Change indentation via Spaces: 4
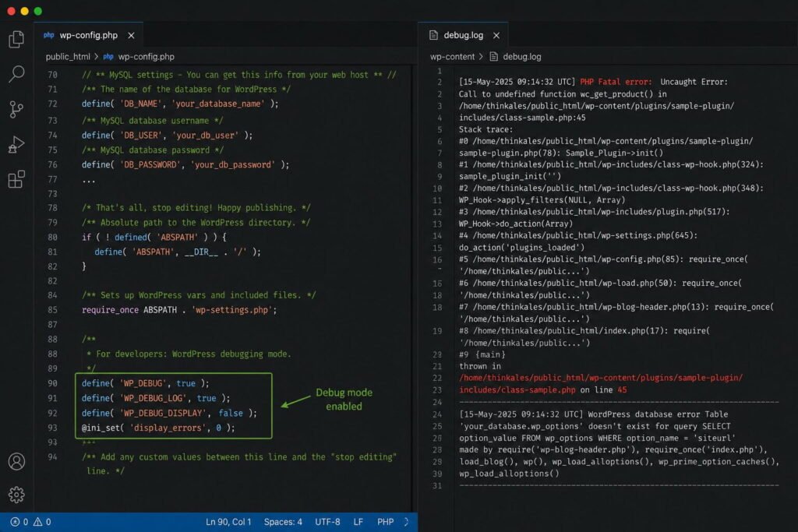 click(x=283, y=522)
